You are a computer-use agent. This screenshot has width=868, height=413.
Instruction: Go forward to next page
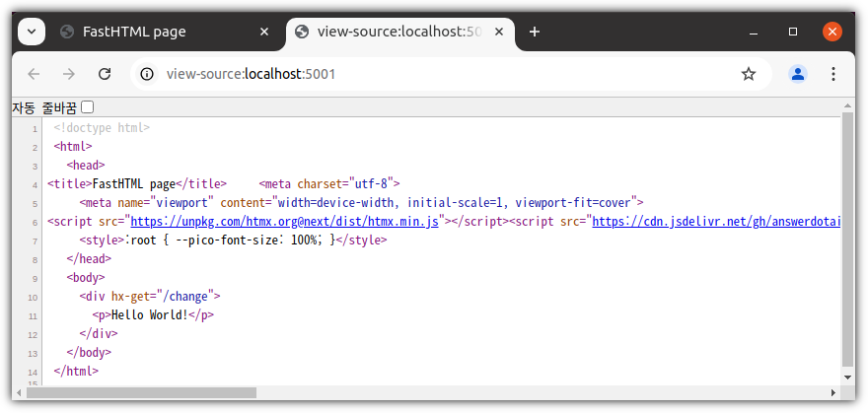click(69, 74)
